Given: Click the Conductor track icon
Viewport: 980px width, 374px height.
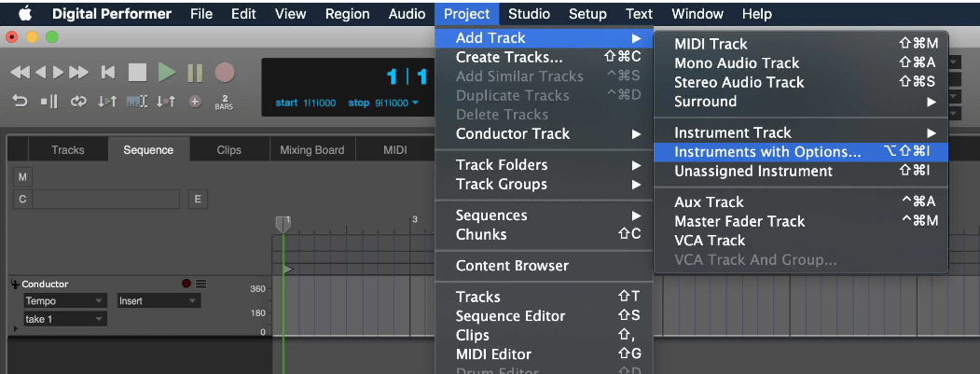Looking at the screenshot, I should 16,284.
